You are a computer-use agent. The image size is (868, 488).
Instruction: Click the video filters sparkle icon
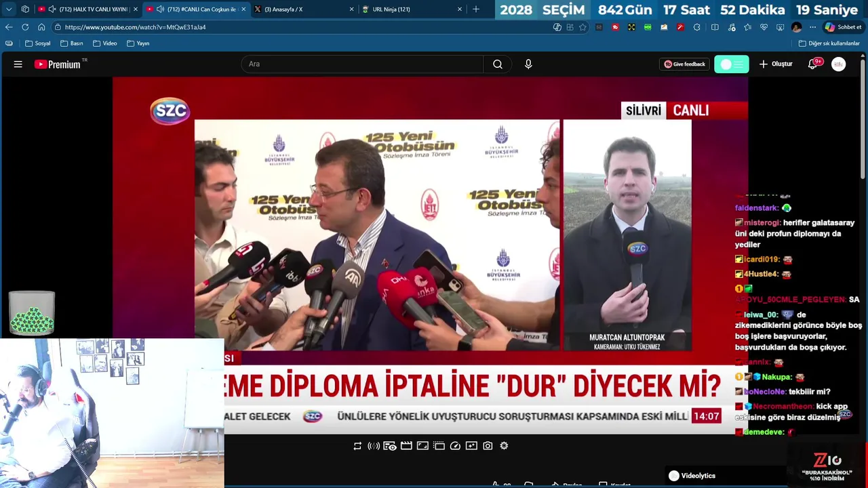pyautogui.click(x=471, y=446)
